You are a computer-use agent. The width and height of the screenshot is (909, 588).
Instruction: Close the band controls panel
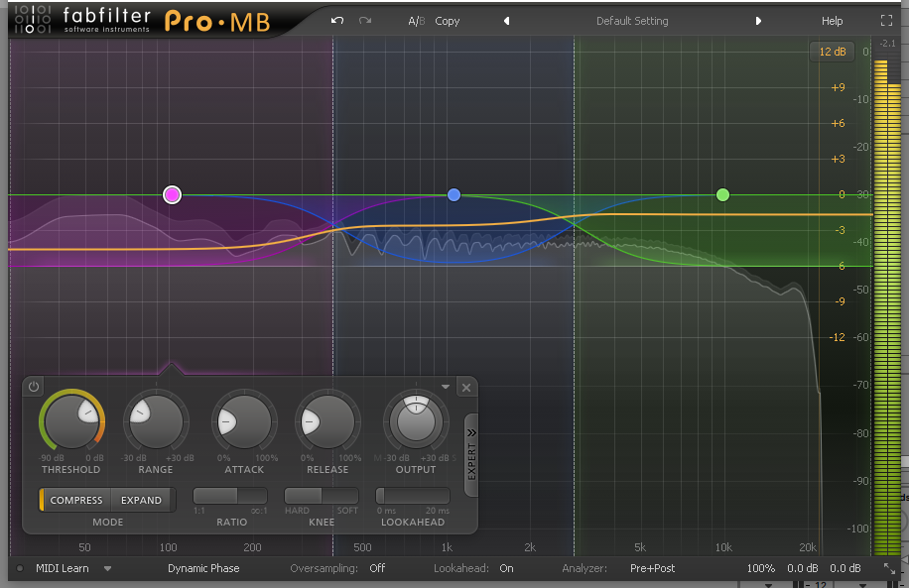click(x=466, y=388)
